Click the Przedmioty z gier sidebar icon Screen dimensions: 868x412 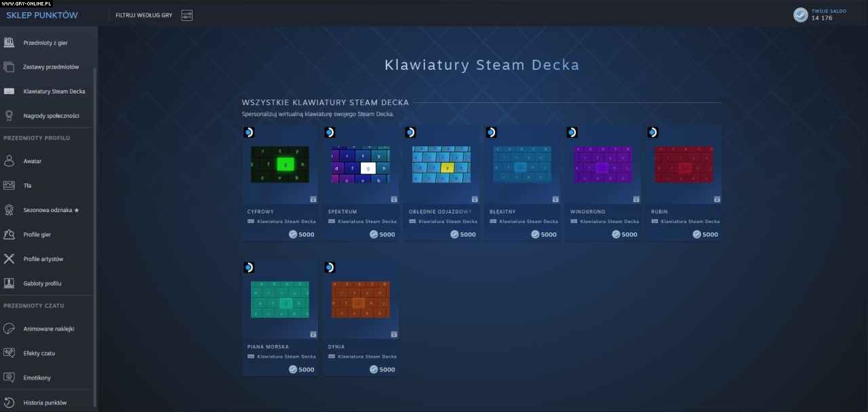coord(9,43)
